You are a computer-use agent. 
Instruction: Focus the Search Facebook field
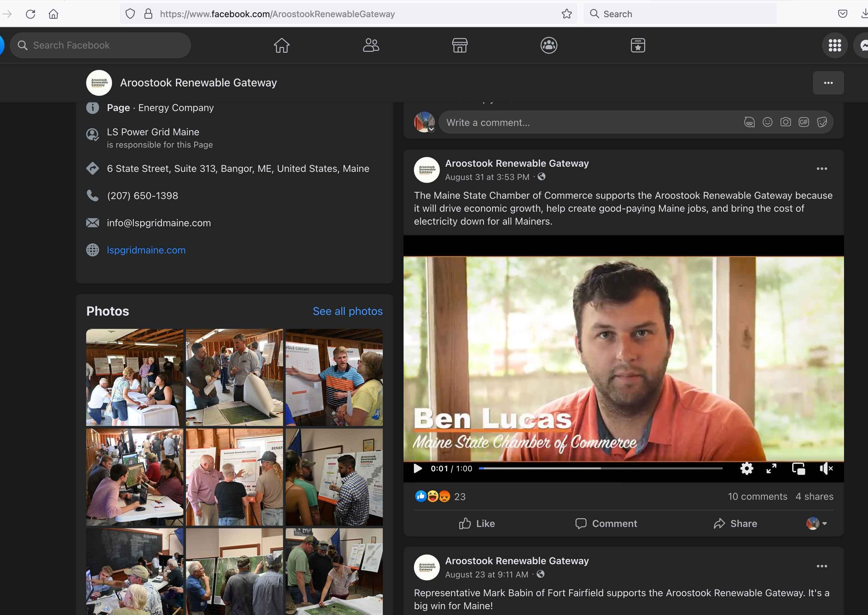point(100,45)
